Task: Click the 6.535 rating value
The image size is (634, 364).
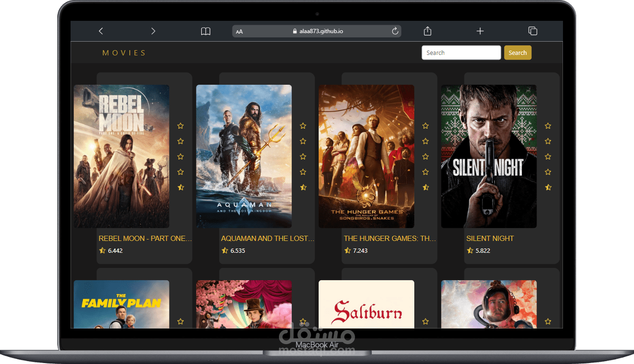Action: pos(238,251)
